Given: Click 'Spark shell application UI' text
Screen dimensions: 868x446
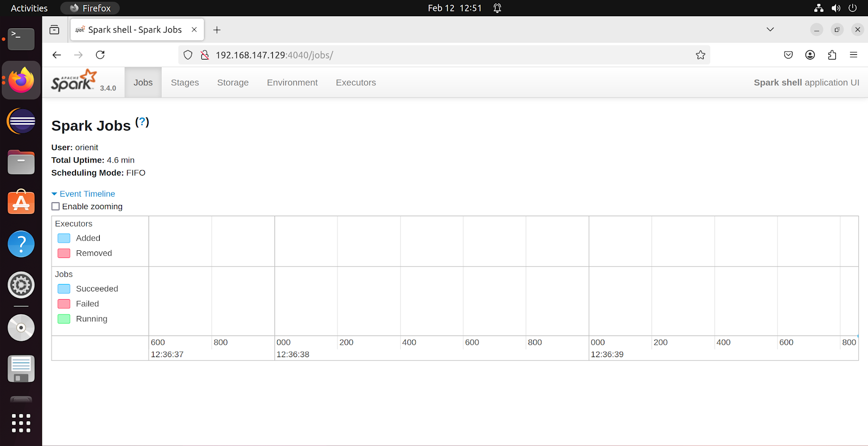Looking at the screenshot, I should click(807, 82).
